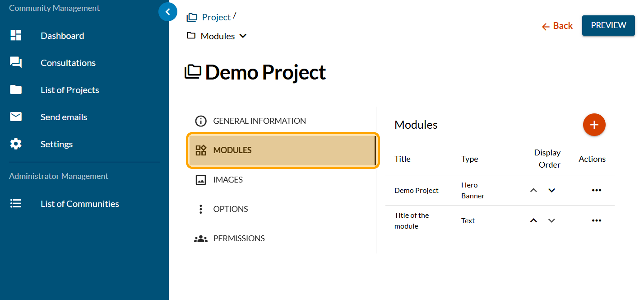Open the Images tab
The width and height of the screenshot is (644, 300).
pyautogui.click(x=227, y=180)
